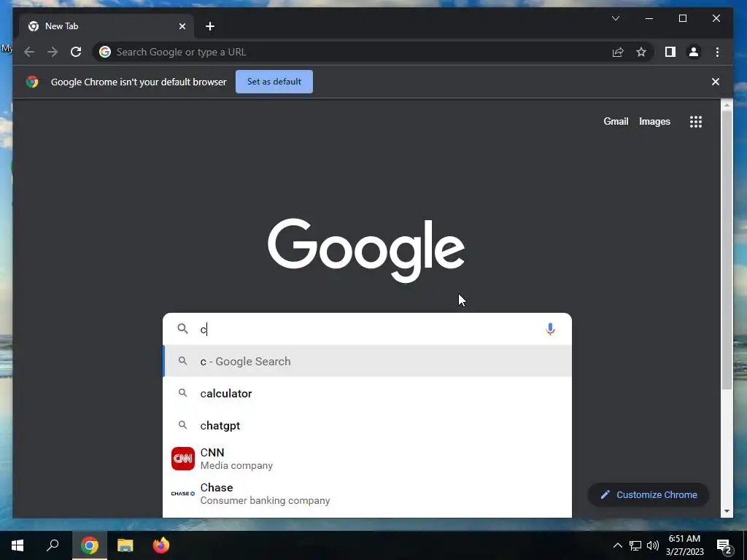Open a new tab with plus button
The image size is (747, 560).
[x=210, y=26]
